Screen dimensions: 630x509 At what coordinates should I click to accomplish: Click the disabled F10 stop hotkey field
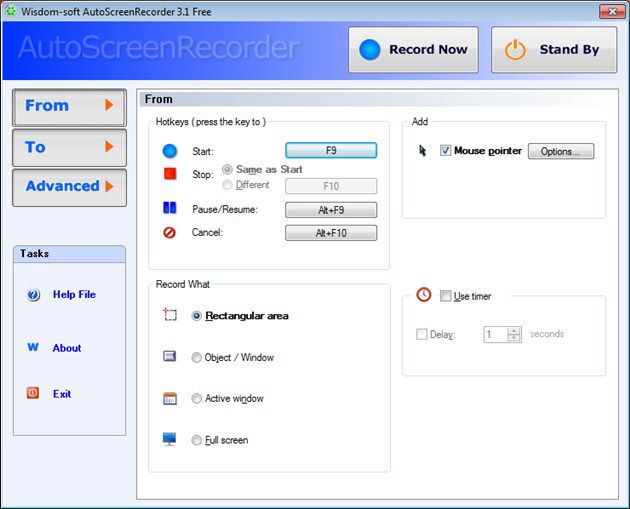[x=331, y=186]
